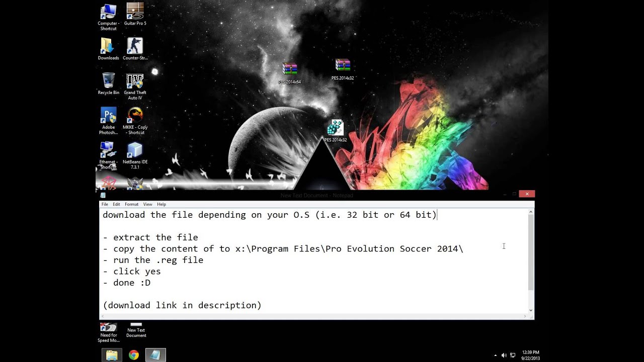The height and width of the screenshot is (362, 644).
Task: Select the PES 2014x32 archive icon
Action: pyautogui.click(x=343, y=69)
